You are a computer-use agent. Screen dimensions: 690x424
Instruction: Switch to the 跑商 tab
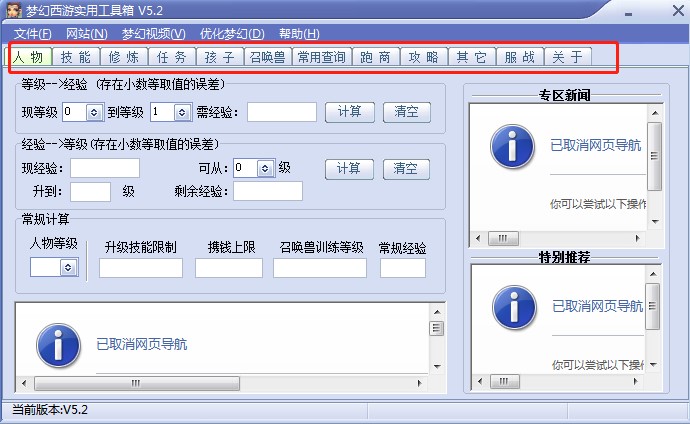[x=376, y=57]
